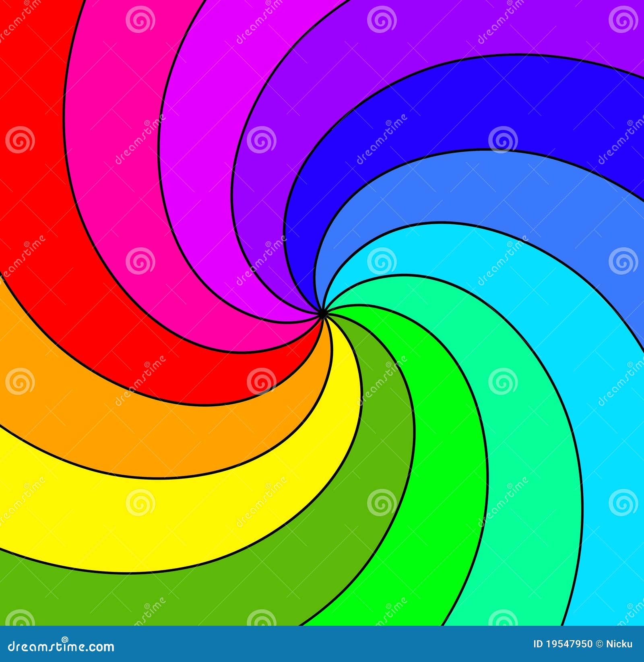Click the spiral logo above dreamstime text
The width and height of the screenshot is (644, 662).
[65, 639]
